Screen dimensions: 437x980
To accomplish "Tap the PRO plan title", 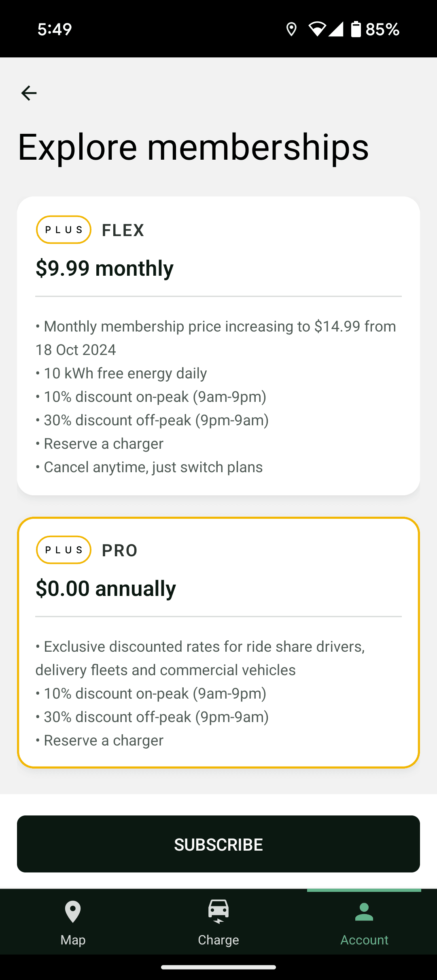I will [120, 551].
